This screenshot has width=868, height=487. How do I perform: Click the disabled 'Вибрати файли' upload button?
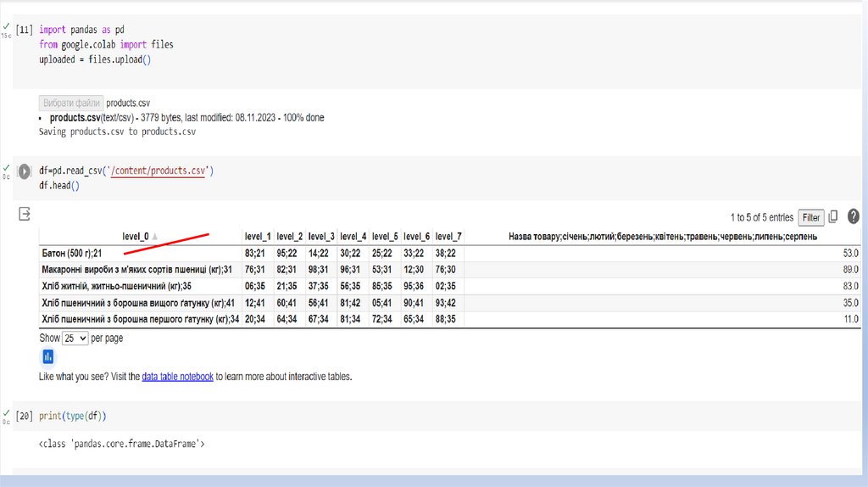[71, 103]
